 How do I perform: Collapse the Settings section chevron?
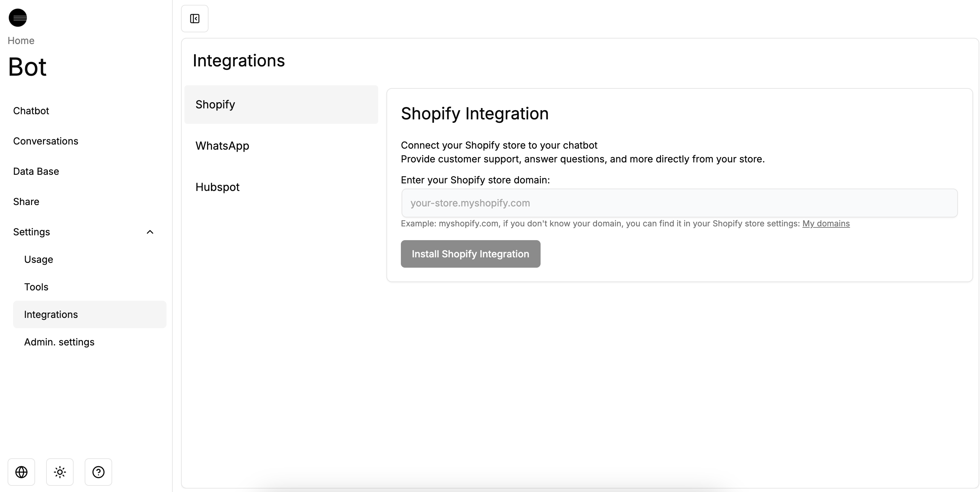click(150, 232)
